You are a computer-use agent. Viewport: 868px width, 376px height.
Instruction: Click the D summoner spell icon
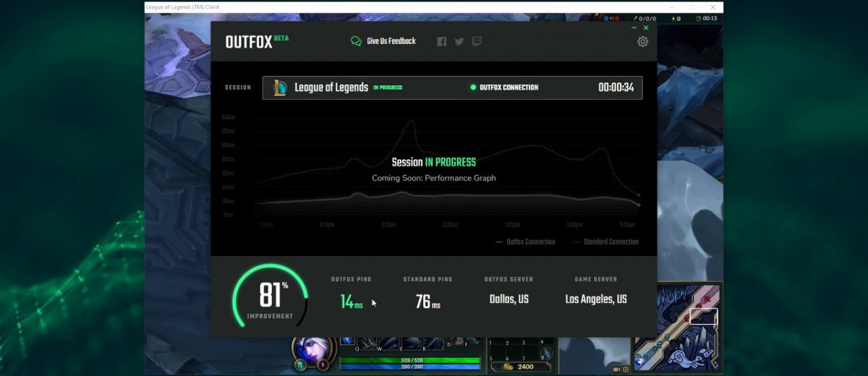(x=456, y=342)
